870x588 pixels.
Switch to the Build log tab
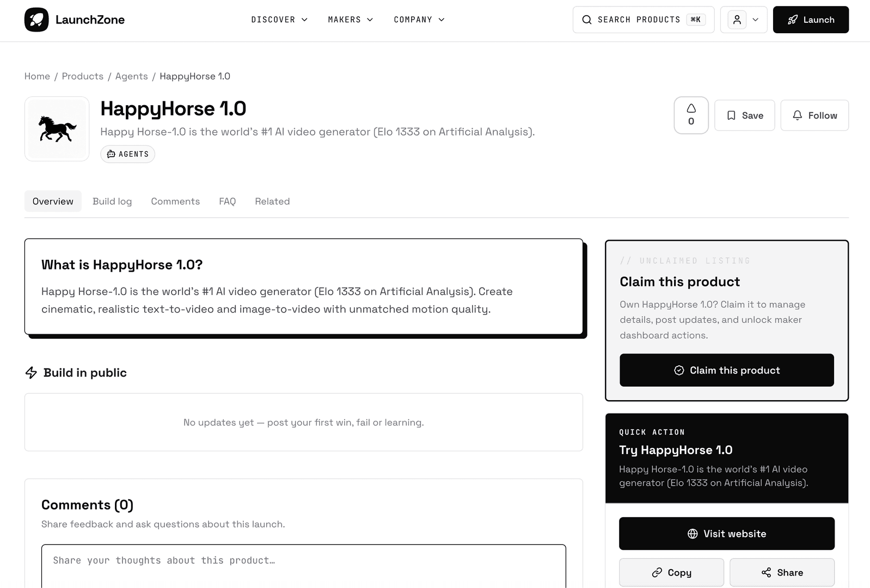click(x=112, y=201)
